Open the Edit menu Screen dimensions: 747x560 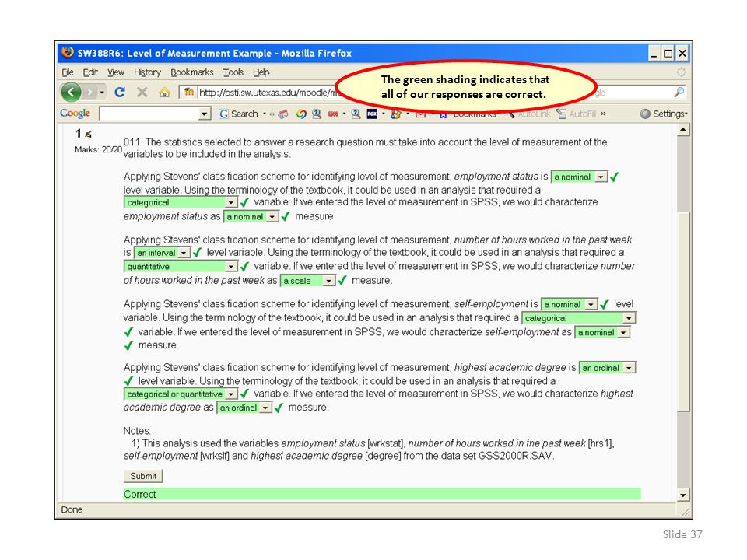[x=90, y=72]
